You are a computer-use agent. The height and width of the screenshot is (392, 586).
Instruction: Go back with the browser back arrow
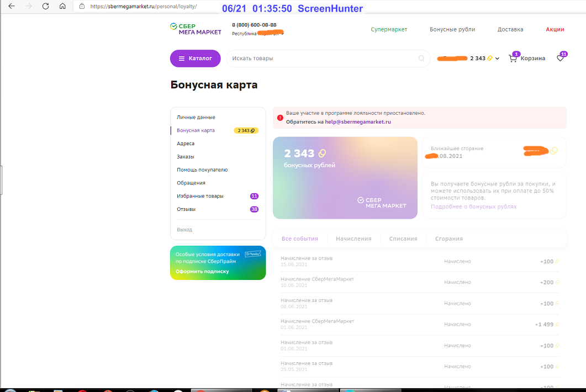12,6
